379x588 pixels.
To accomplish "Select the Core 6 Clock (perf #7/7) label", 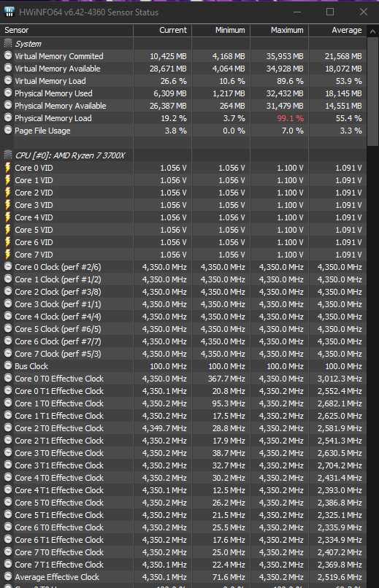I will click(58, 341).
